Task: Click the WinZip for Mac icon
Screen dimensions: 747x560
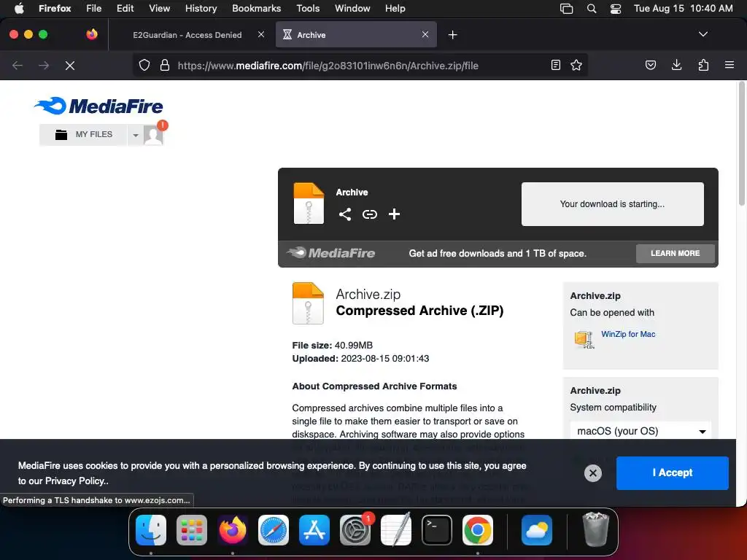Action: [584, 340]
